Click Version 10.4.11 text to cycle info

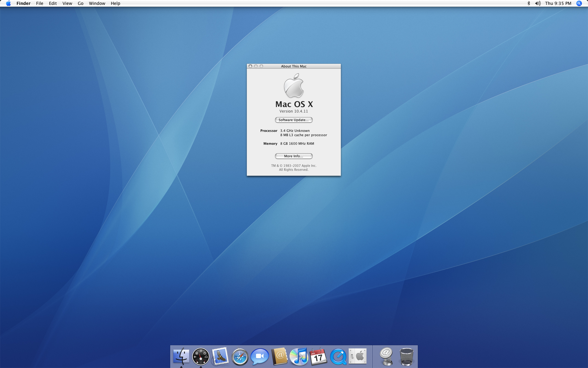point(293,111)
